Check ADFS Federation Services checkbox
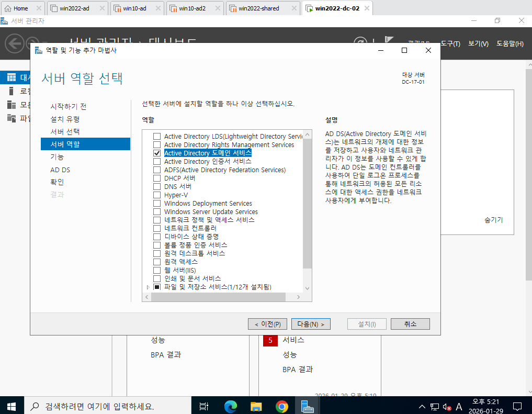This screenshot has height=414, width=532. [x=157, y=170]
